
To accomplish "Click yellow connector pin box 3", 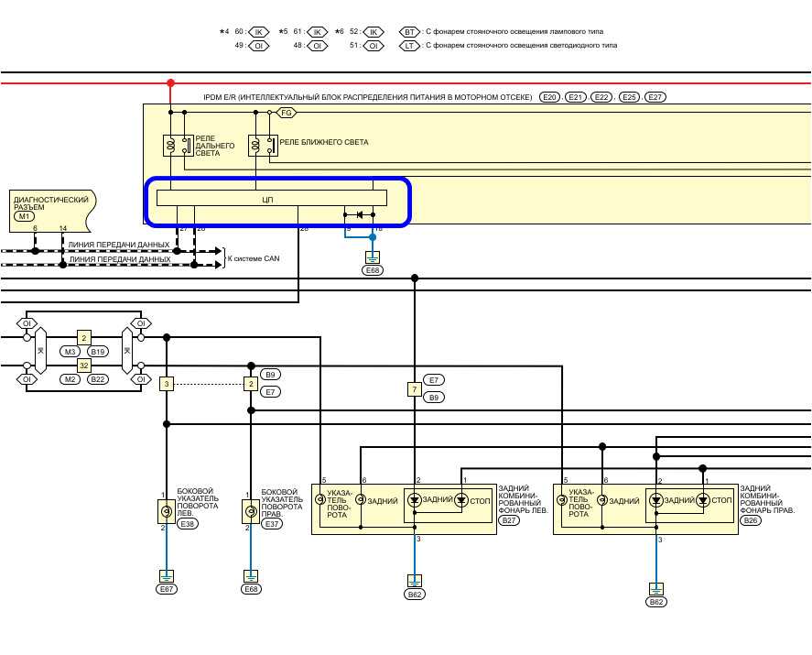I will click(167, 384).
